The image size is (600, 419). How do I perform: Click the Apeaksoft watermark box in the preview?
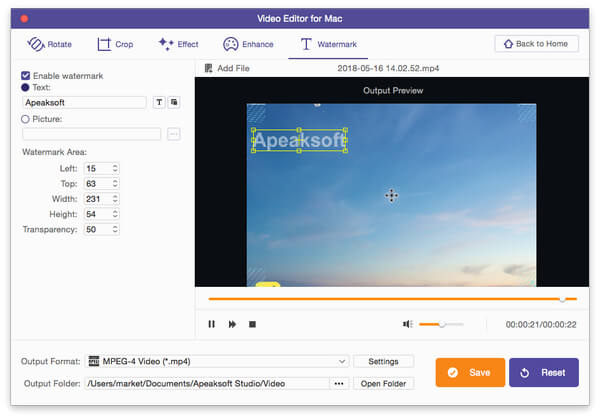coord(299,140)
